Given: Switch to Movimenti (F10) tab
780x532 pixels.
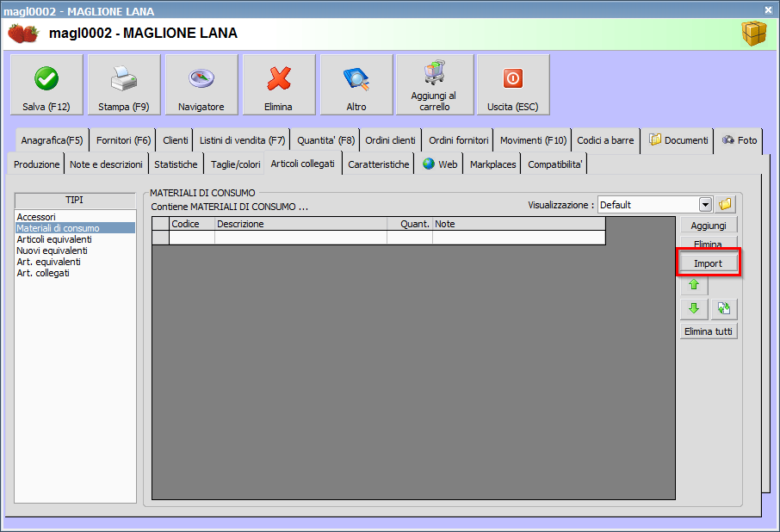Looking at the screenshot, I should click(533, 140).
